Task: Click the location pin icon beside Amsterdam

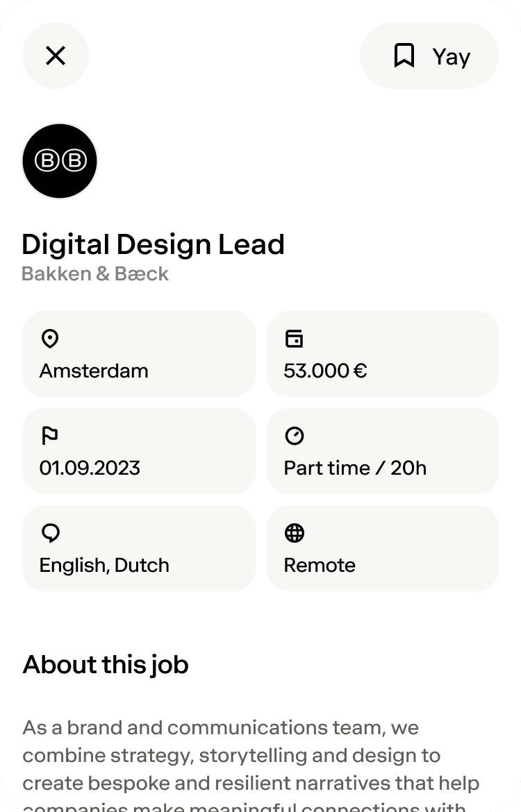Action: click(49, 339)
